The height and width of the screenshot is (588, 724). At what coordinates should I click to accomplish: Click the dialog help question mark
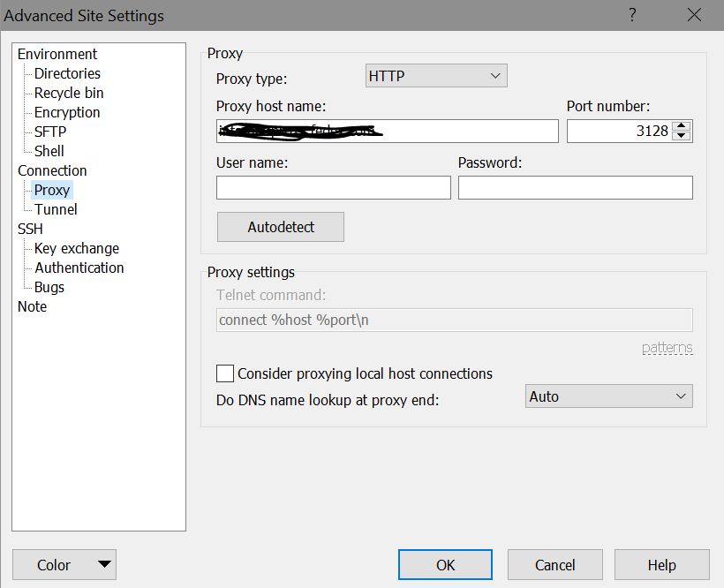point(632,15)
